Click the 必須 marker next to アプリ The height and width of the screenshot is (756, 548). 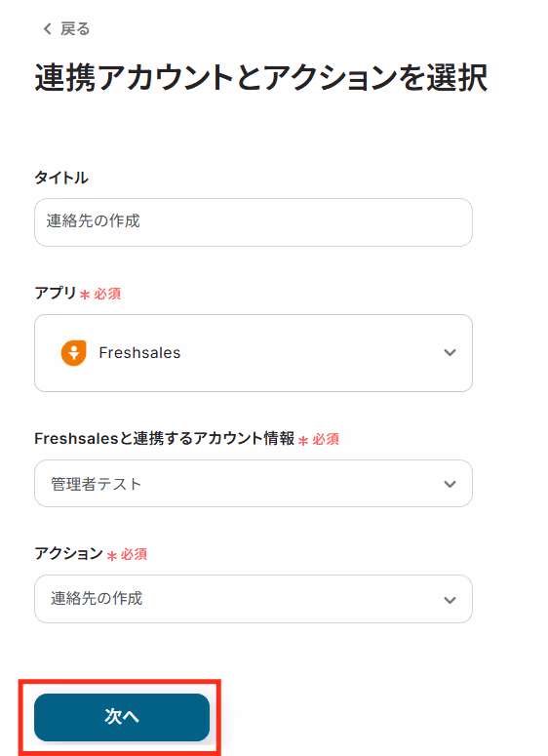(107, 294)
